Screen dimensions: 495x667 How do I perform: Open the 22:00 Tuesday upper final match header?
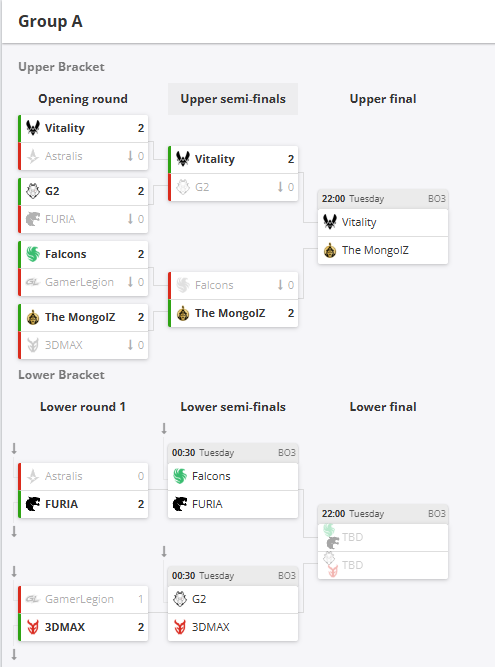383,199
